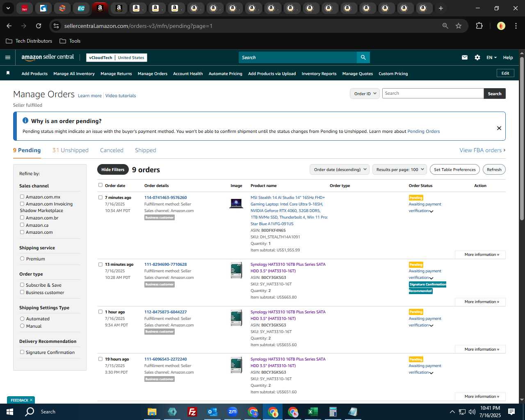Select the Premium shipping service radio
Viewport: 525px width, 420px height.
(x=22, y=258)
